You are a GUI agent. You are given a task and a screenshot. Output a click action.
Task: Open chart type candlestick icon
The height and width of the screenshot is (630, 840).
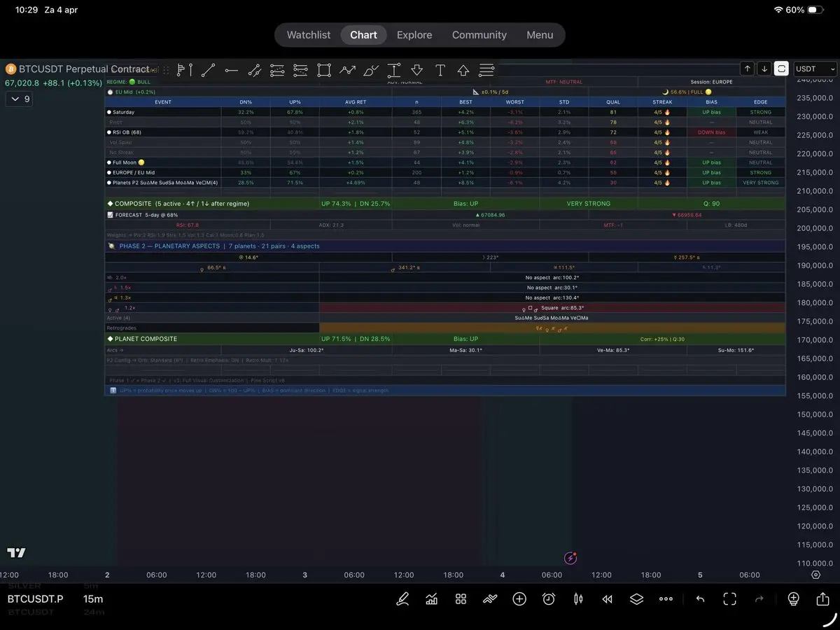(x=578, y=599)
